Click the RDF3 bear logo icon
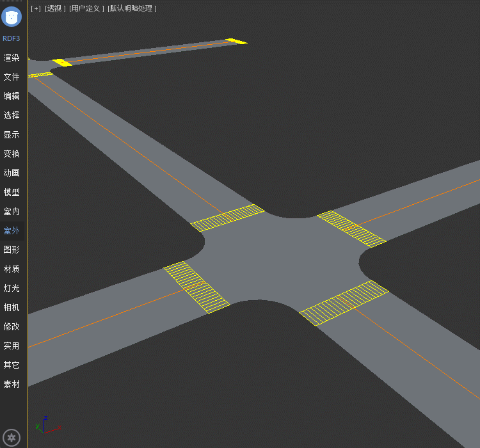The width and height of the screenshot is (480, 448). coord(12,17)
